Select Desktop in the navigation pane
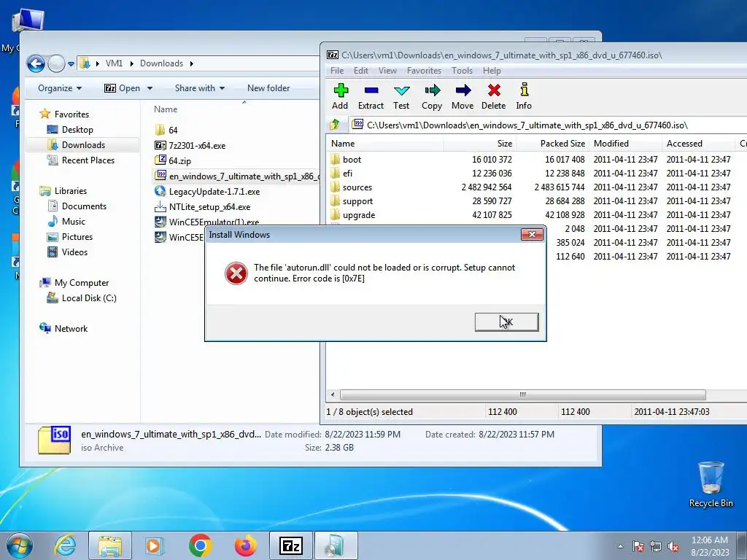Image resolution: width=747 pixels, height=560 pixels. click(x=77, y=130)
